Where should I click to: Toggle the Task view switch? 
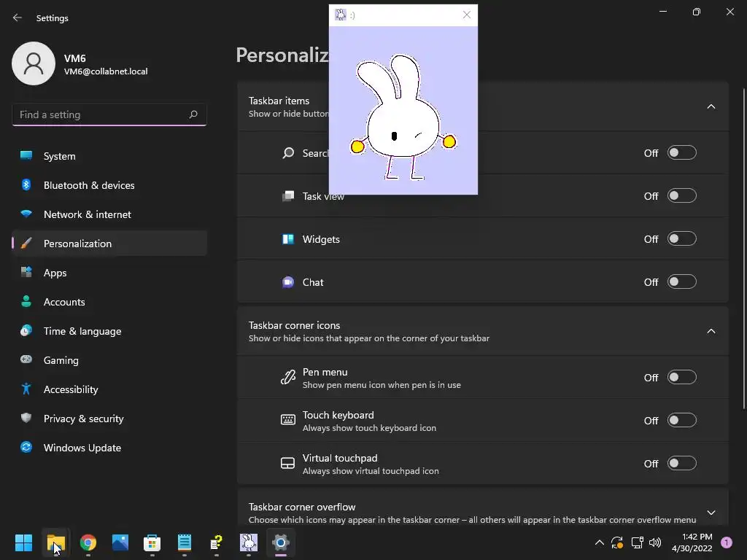tap(682, 195)
